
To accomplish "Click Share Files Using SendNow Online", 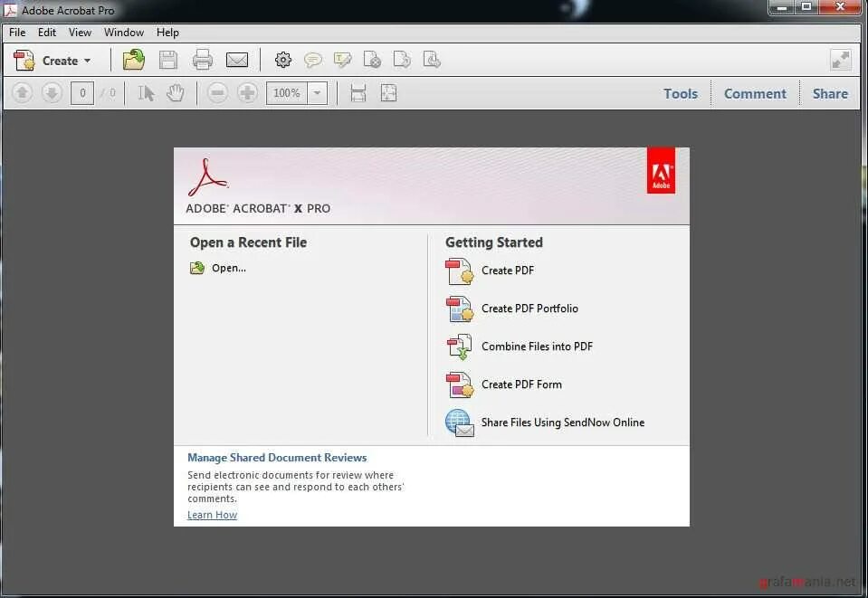I will pos(563,422).
